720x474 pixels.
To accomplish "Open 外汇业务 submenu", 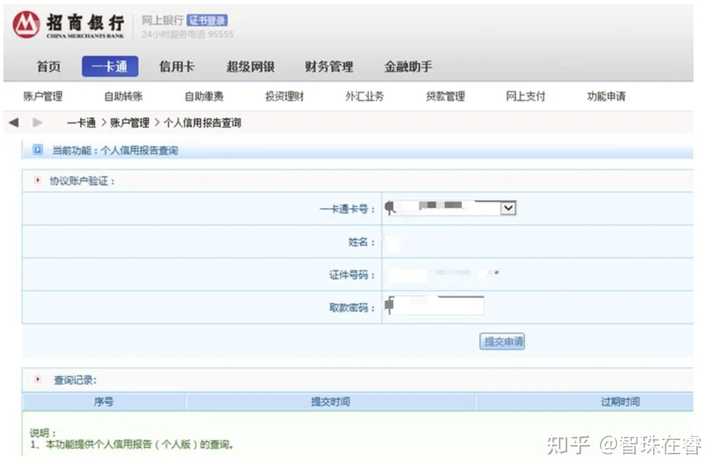I will [x=365, y=96].
